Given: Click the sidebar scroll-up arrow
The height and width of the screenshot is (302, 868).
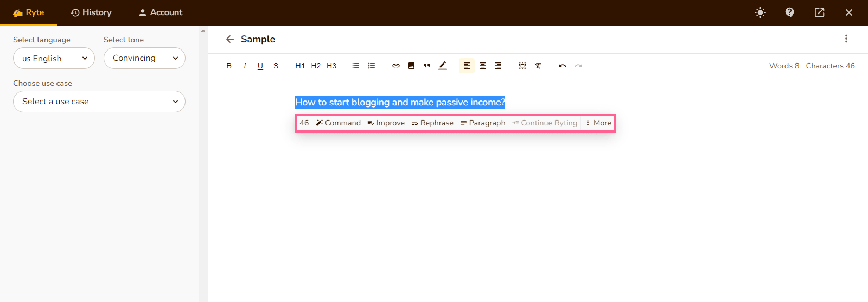Looking at the screenshot, I should (203, 30).
